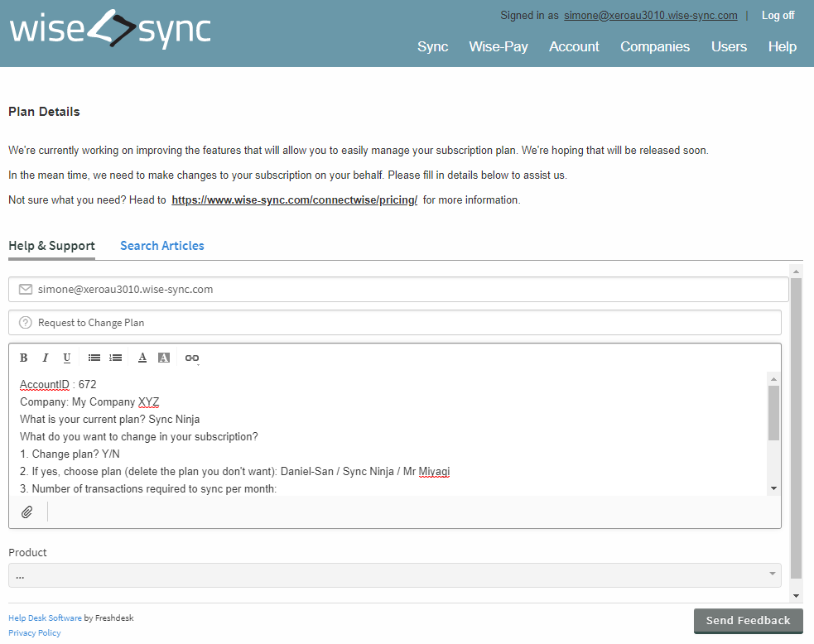814x644 pixels.
Task: Open the Wise-Pay menu
Action: (x=499, y=46)
